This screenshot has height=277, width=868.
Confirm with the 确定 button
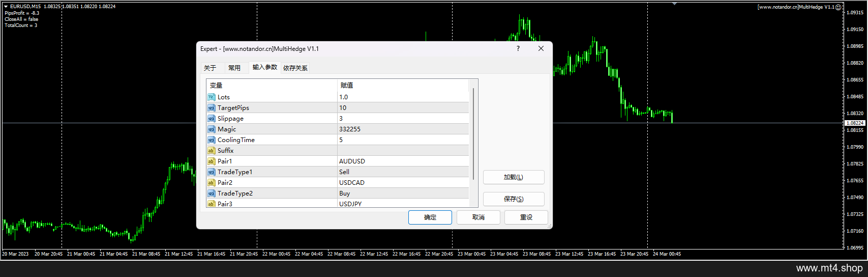(430, 217)
